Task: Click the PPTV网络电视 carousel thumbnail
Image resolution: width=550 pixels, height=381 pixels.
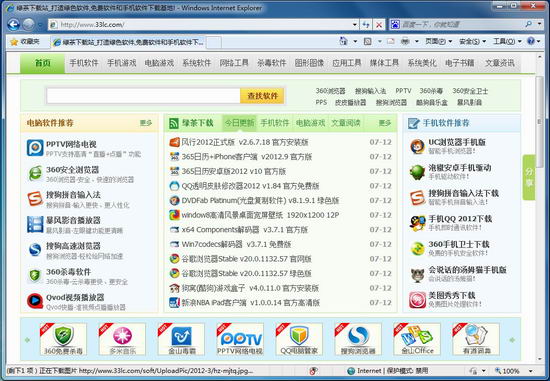Action: pos(240,339)
